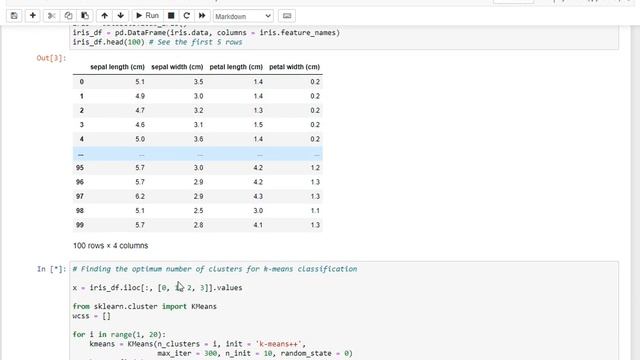Select row index 0 in the table

point(82,82)
